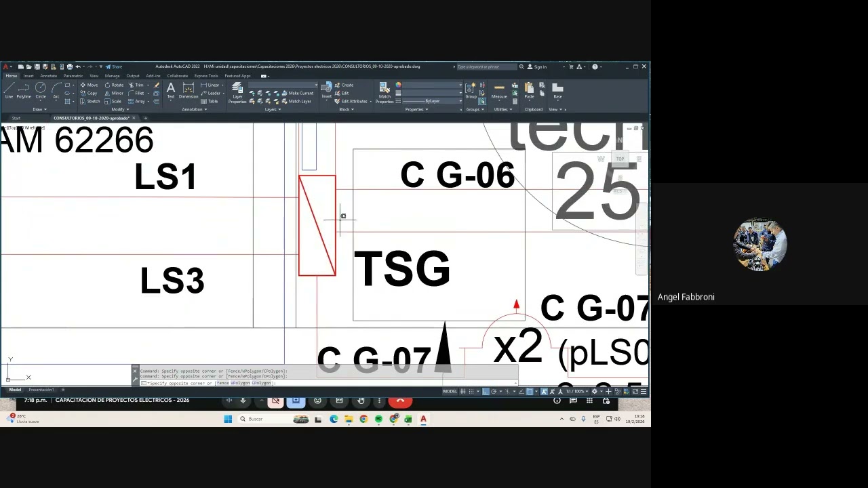Open the Annotate ribbon tab
The height and width of the screenshot is (488, 868).
tap(49, 76)
